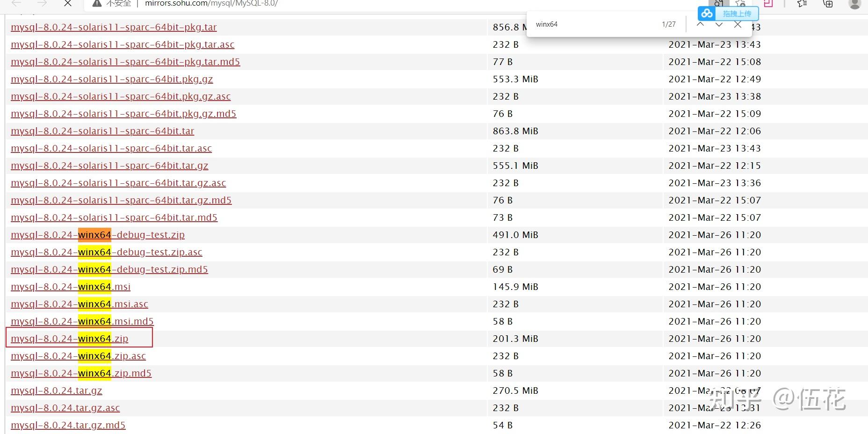Download mysql-8.0.24-winx64.zip
This screenshot has width=868, height=434.
coord(69,339)
